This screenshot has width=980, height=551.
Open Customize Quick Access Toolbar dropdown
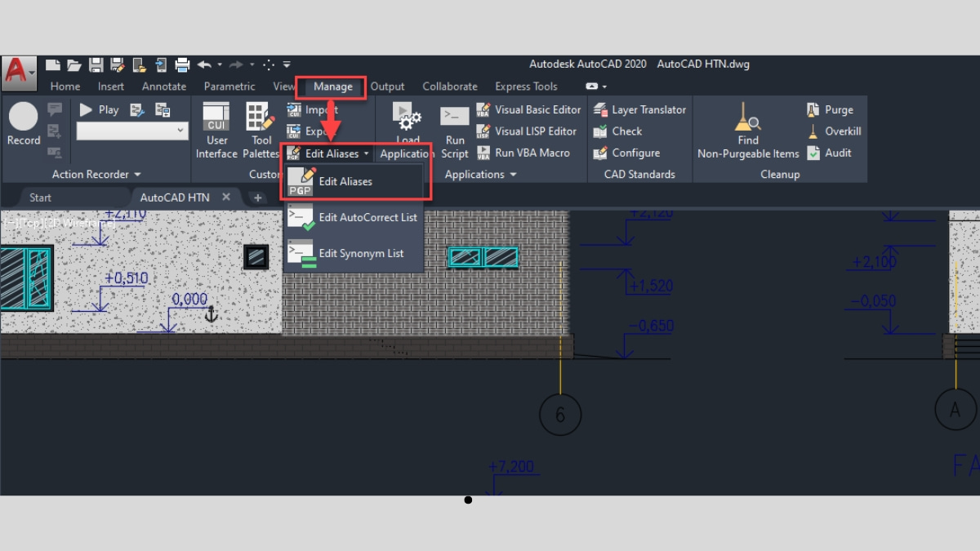(x=287, y=65)
